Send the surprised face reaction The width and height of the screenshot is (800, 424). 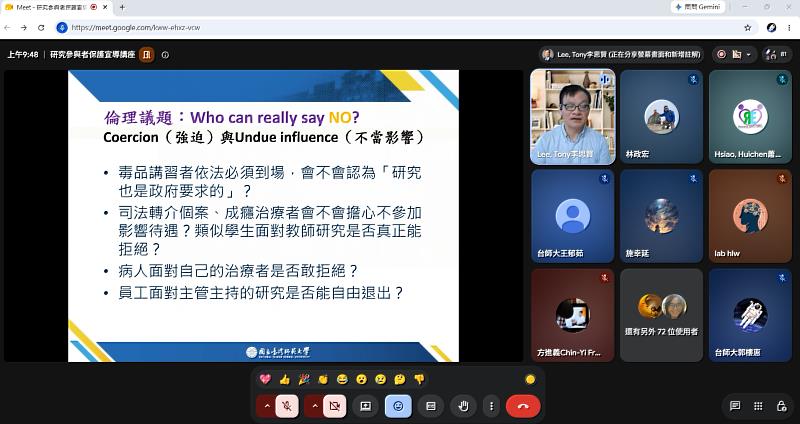pos(362,379)
